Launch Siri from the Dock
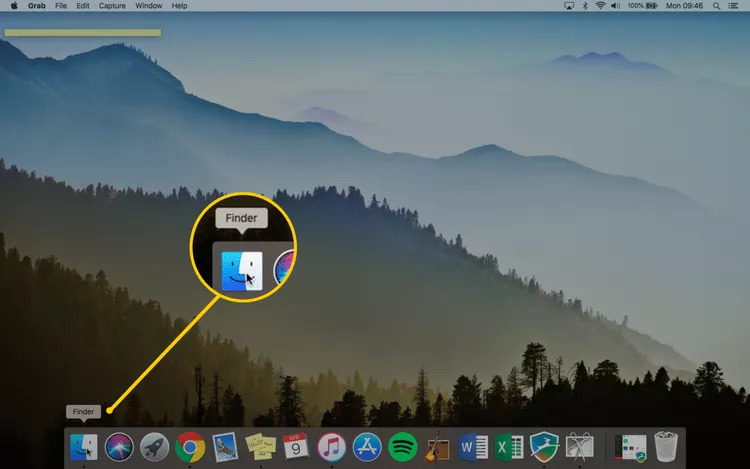750x469 pixels. [119, 446]
